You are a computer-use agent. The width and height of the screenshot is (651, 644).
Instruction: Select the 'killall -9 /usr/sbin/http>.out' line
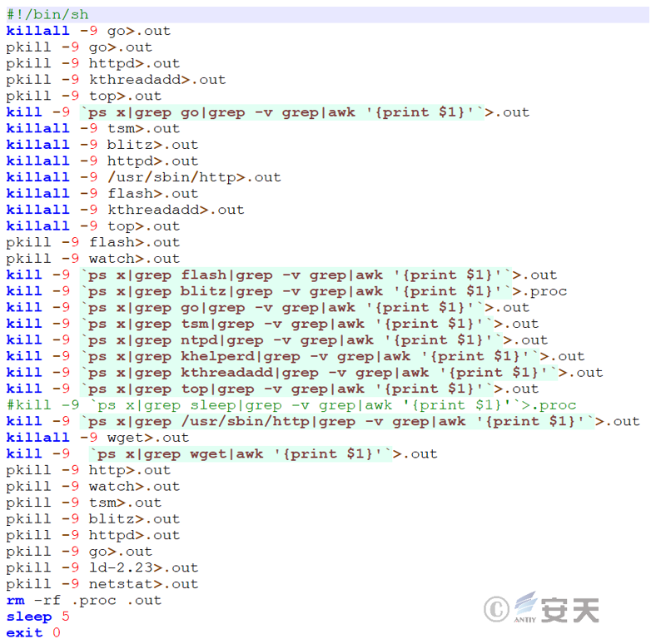tap(144, 177)
